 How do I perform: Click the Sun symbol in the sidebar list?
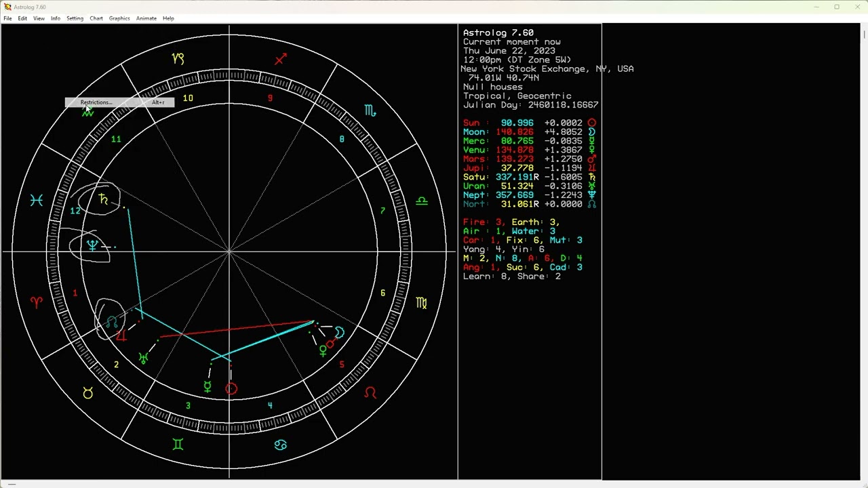(592, 123)
